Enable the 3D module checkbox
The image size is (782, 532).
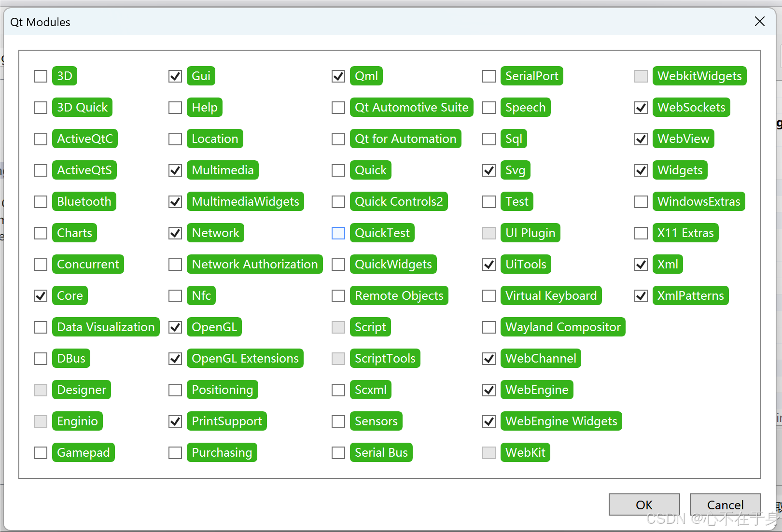point(41,76)
